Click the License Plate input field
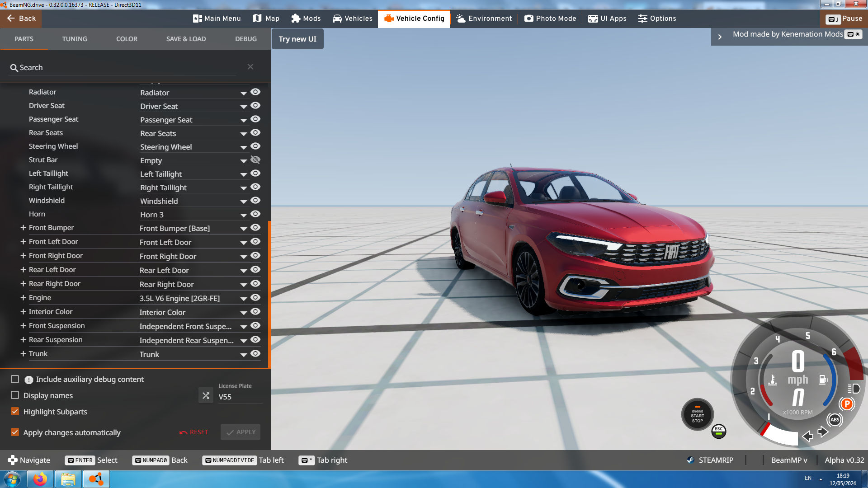868x488 pixels. (x=240, y=397)
